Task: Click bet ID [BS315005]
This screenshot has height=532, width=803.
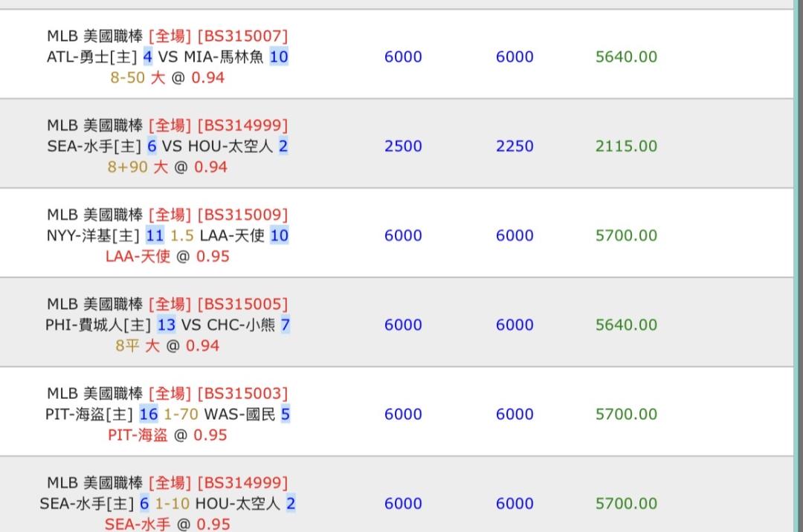Action: pos(242,304)
